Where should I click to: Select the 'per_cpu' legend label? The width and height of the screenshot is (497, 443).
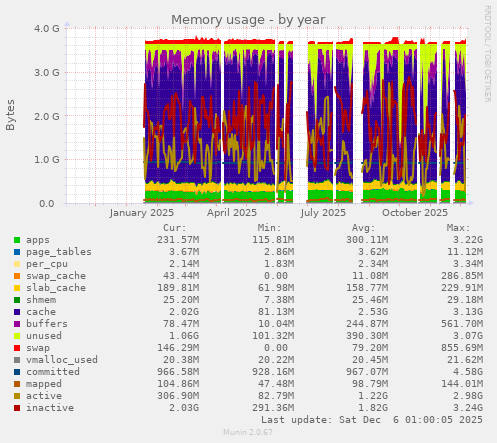[47, 264]
